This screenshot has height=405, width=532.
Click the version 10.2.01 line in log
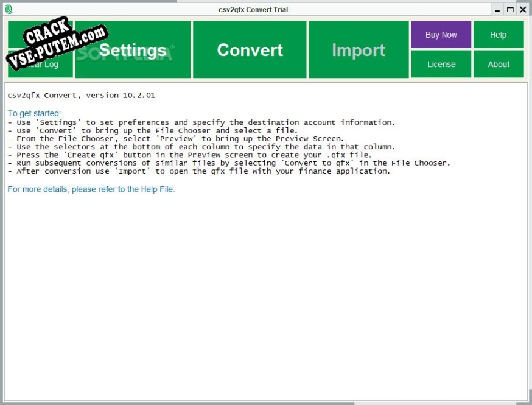point(82,96)
